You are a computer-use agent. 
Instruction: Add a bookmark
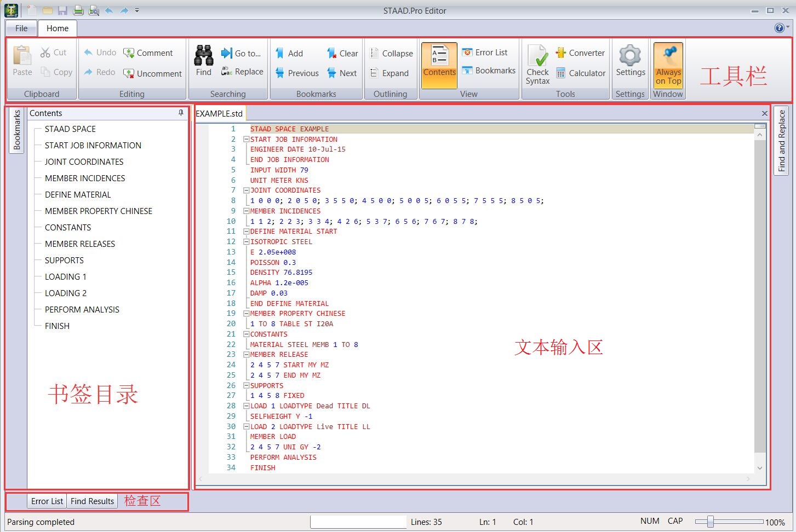(289, 54)
